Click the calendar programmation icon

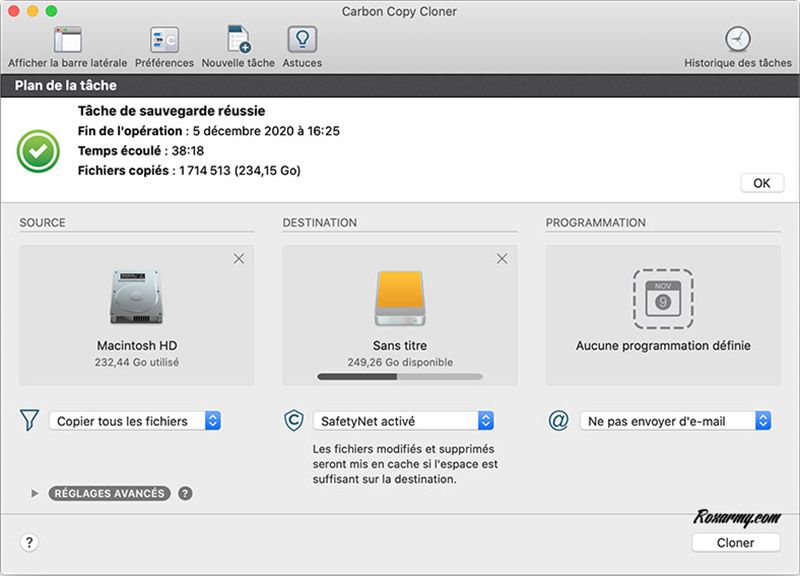pos(662,298)
